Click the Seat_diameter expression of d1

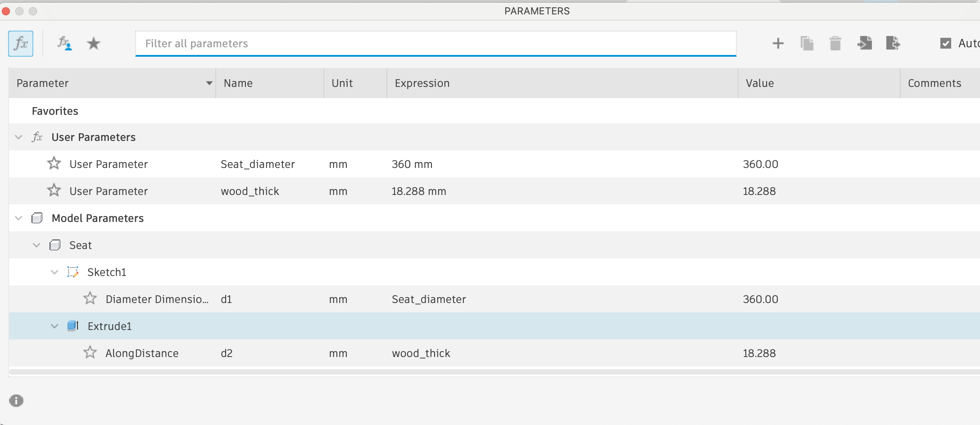429,299
